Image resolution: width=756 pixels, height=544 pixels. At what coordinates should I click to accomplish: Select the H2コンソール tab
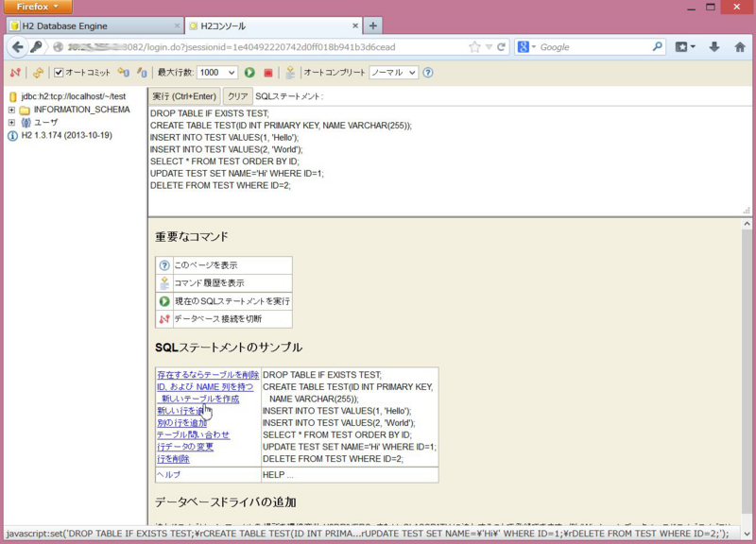[x=273, y=26]
